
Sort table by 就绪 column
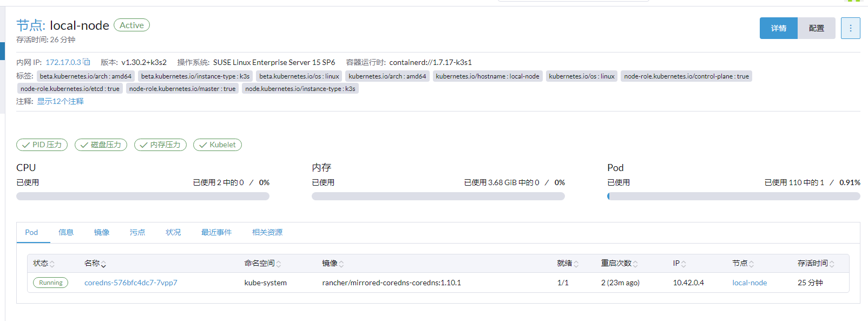pyautogui.click(x=567, y=264)
